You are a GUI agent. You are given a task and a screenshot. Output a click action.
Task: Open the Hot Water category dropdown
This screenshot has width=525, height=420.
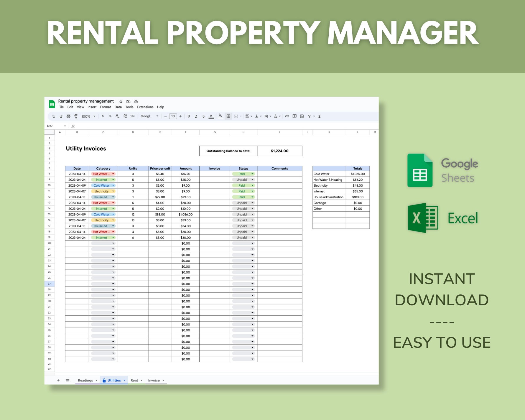point(113,174)
